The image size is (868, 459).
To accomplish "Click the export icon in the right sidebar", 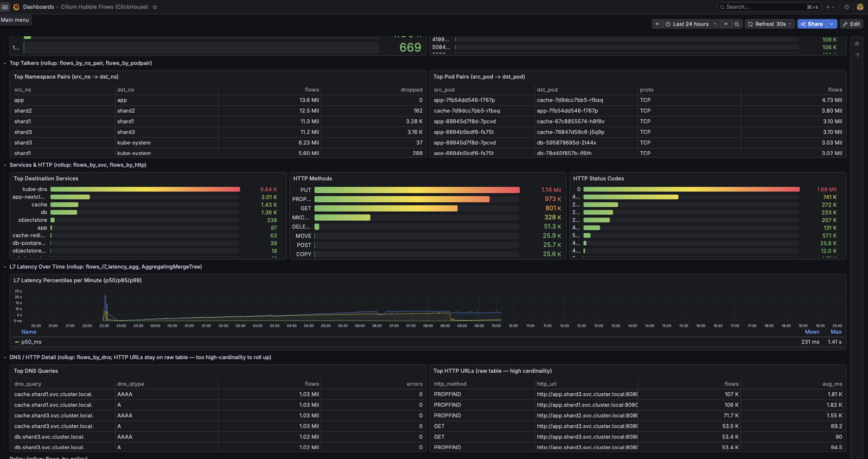I will 857,43.
